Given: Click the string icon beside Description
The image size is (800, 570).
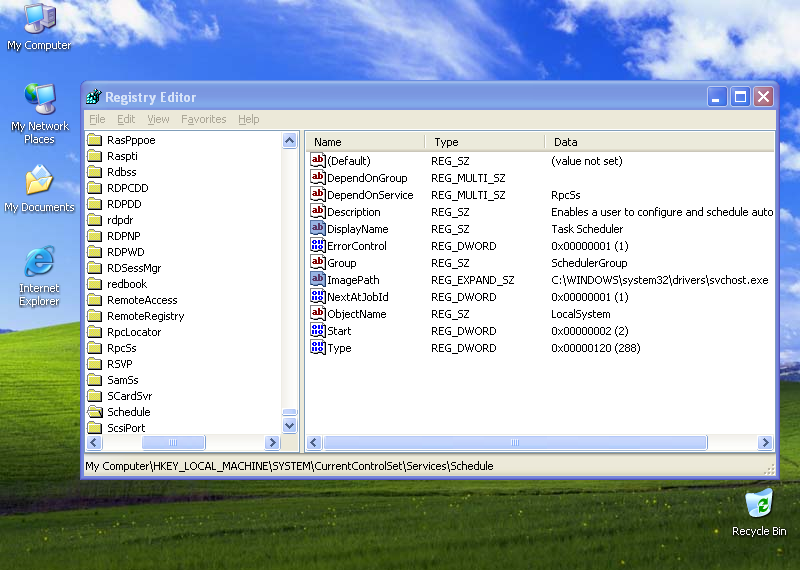Looking at the screenshot, I should (x=317, y=211).
